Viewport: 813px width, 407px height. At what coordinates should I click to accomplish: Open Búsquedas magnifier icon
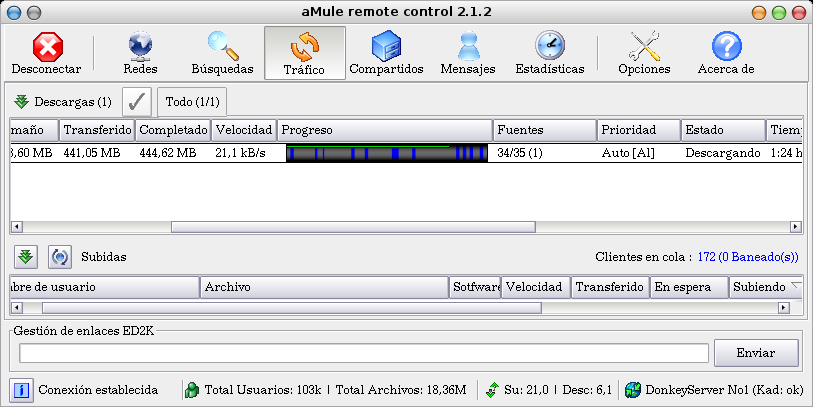click(222, 47)
